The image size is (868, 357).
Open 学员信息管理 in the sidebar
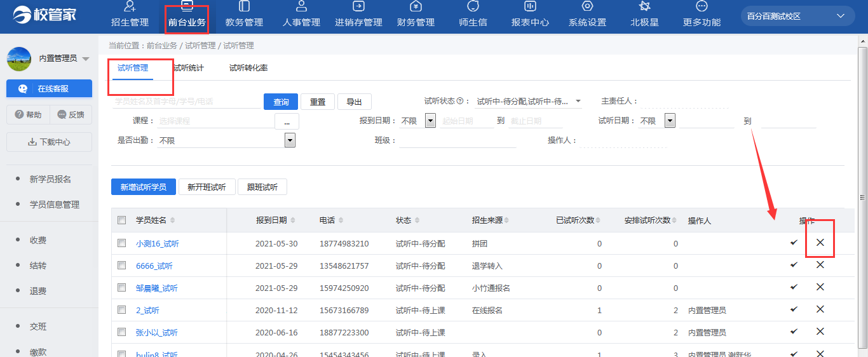[x=55, y=205]
